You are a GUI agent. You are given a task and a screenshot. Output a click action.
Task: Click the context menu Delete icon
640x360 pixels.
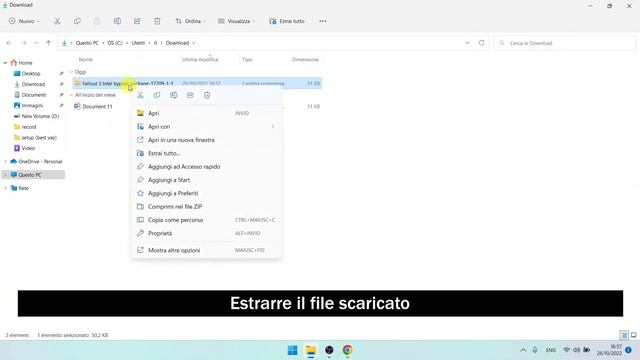207,95
